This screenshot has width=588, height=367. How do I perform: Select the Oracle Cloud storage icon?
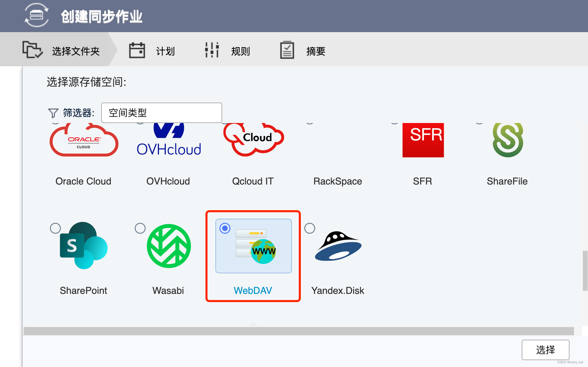click(84, 140)
